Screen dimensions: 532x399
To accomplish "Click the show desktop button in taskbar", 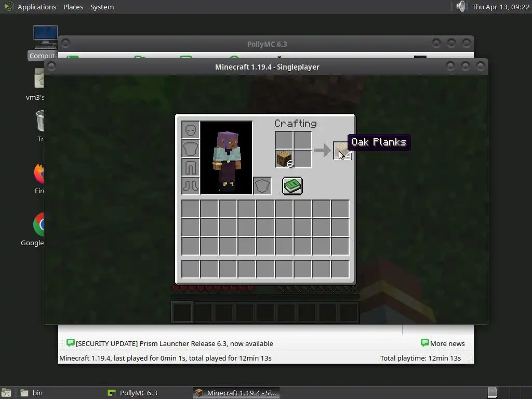I will pos(6,393).
